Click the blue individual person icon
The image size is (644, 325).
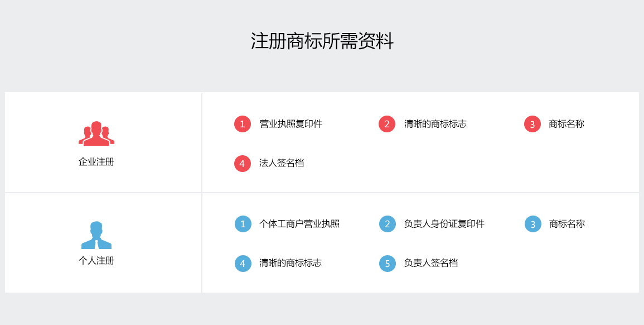point(96,235)
